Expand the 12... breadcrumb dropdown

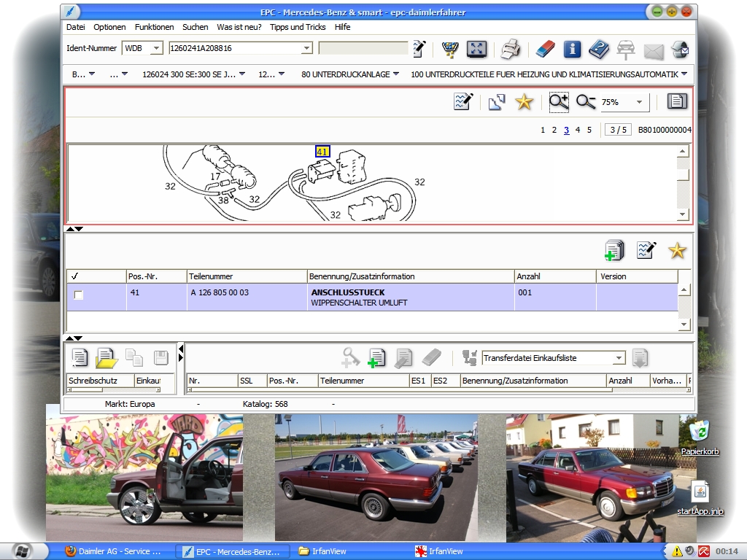tap(282, 74)
